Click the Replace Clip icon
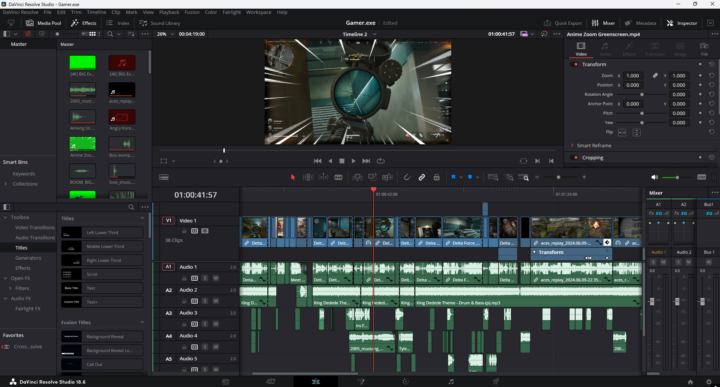 pos(387,177)
